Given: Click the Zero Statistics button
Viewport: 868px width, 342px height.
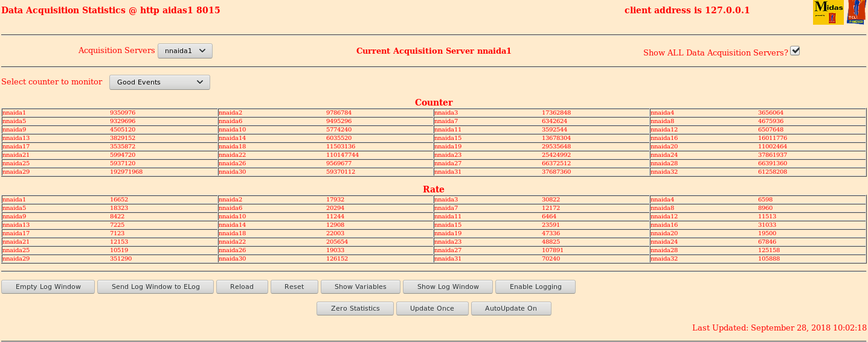Looking at the screenshot, I should 355,308.
